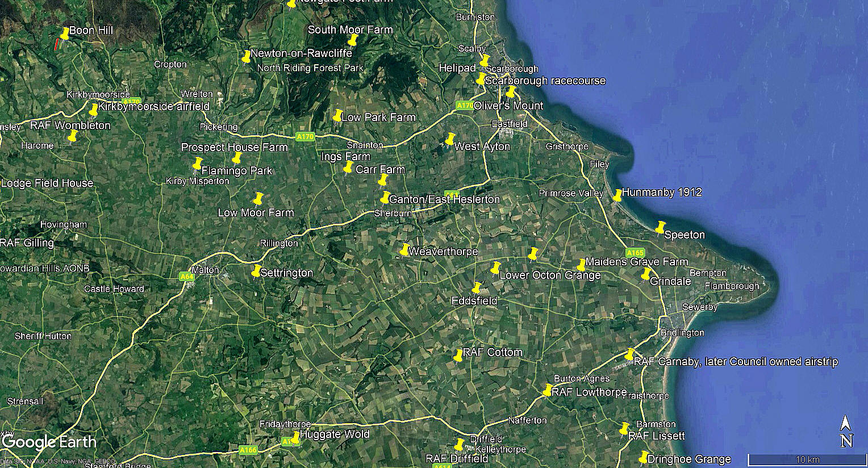
Task: Click the Castle Howard label
Action: [114, 289]
